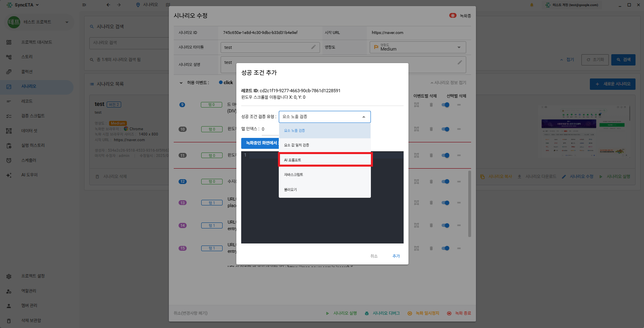The image size is (644, 328).
Task: Open the SyncETA app dropdown arrow
Action: pos(38,5)
